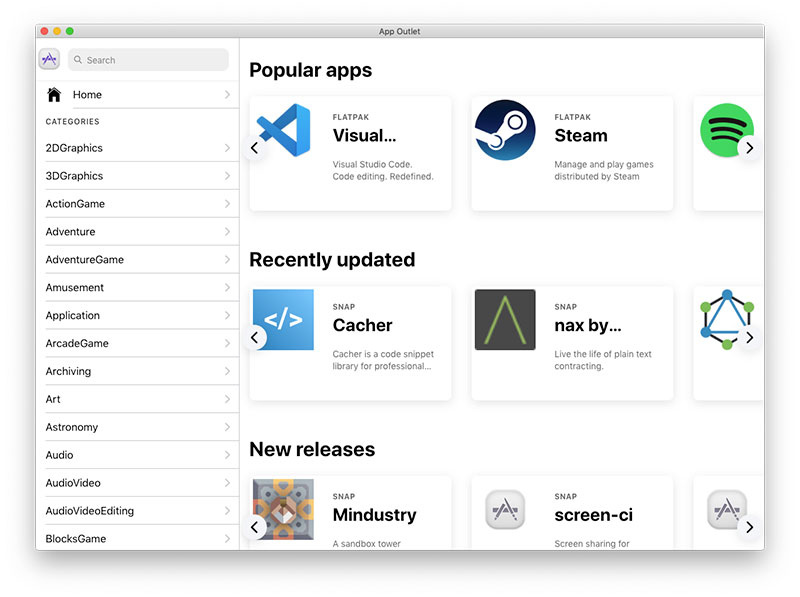Screen dimensions: 800x597
Task: Open the Steam title link
Action: point(581,136)
